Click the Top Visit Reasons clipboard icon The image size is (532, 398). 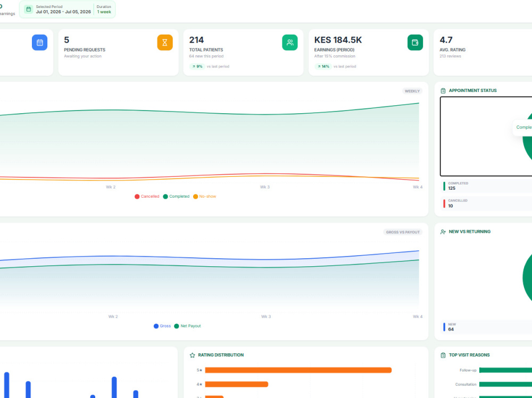coord(443,355)
